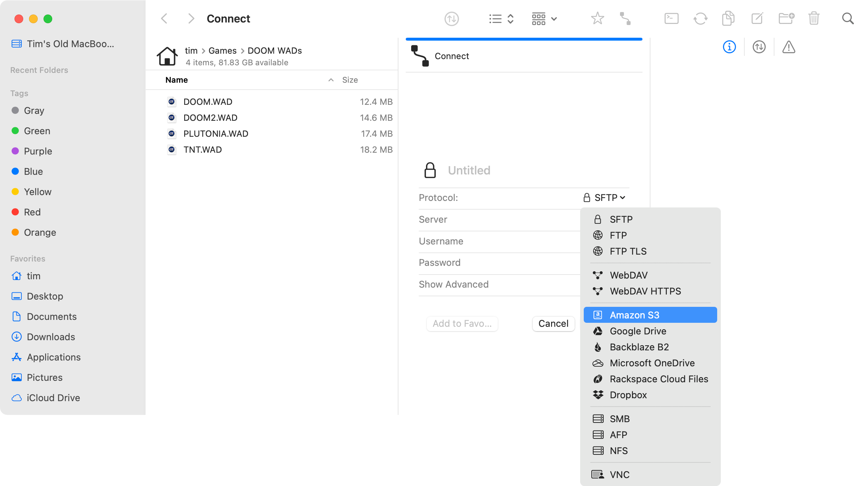Click the Cancel button
The height and width of the screenshot is (486, 868).
[x=553, y=324]
